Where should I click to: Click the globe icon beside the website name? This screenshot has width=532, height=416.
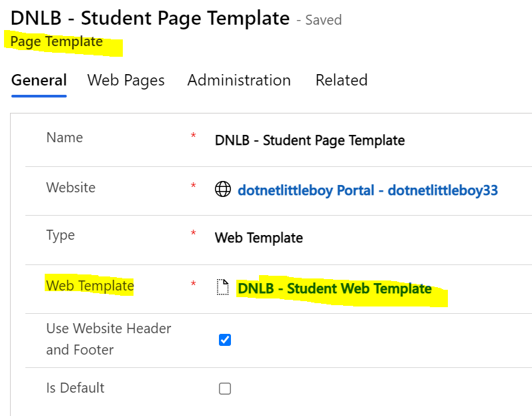[223, 189]
